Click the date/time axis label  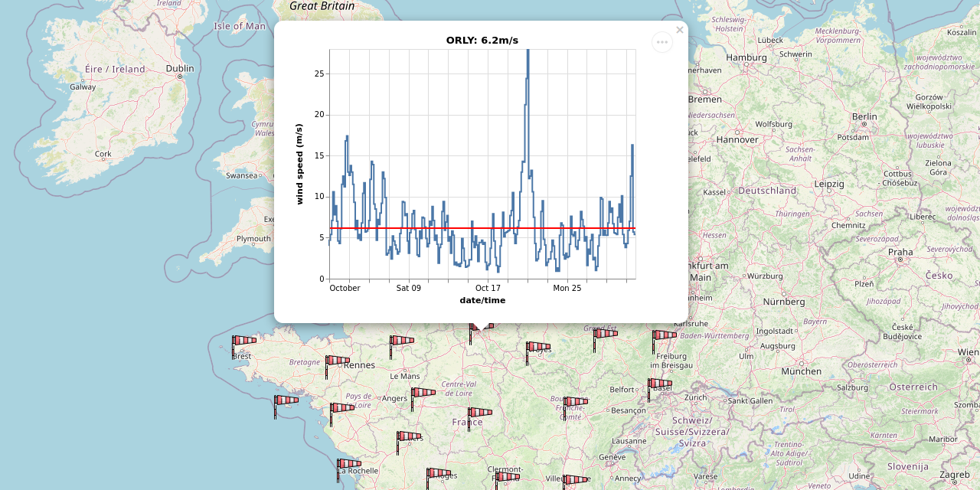pos(481,300)
